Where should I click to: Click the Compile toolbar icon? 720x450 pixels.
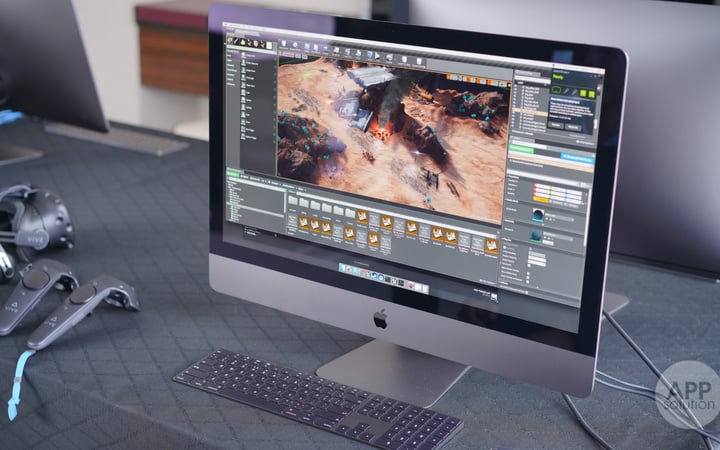point(369,55)
